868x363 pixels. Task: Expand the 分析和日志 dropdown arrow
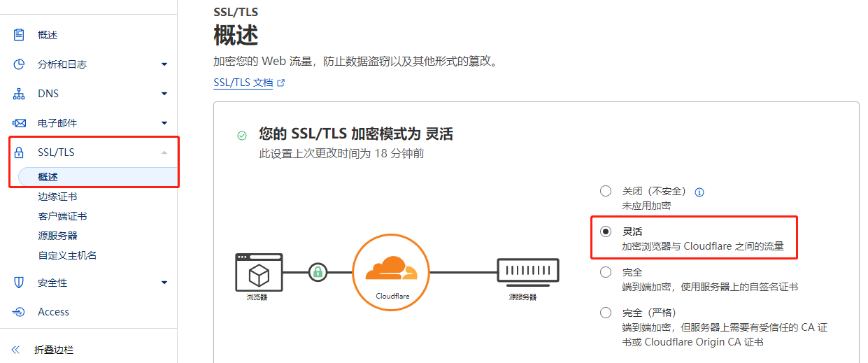pyautogui.click(x=164, y=64)
